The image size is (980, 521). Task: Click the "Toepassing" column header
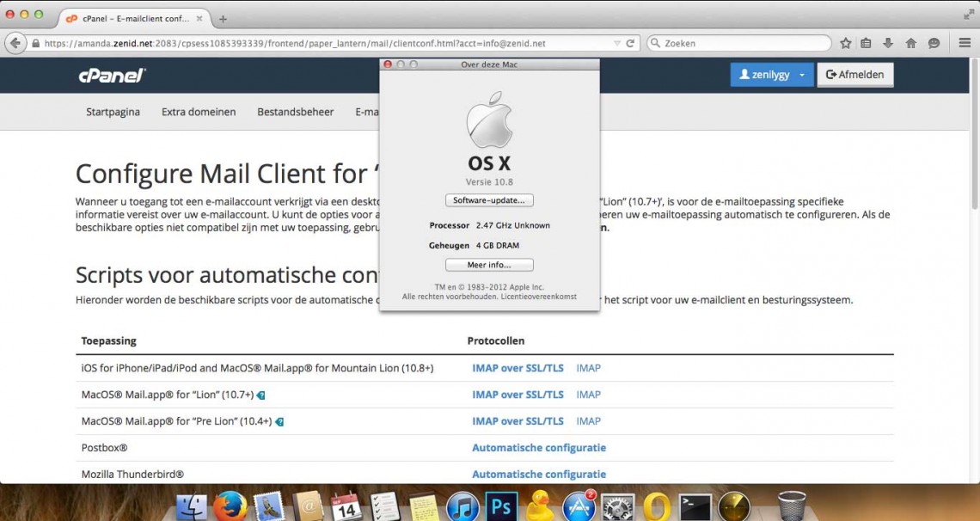click(x=109, y=341)
